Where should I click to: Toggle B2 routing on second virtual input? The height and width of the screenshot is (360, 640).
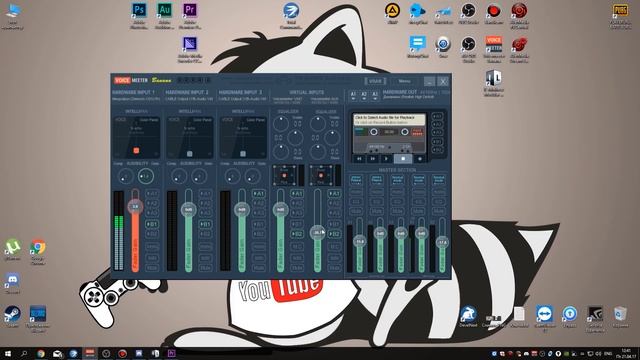point(334,234)
